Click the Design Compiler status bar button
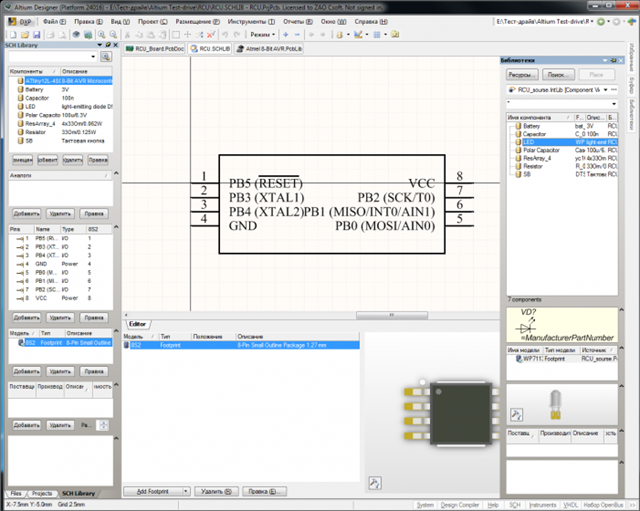This screenshot has height=511, width=640. click(x=460, y=505)
